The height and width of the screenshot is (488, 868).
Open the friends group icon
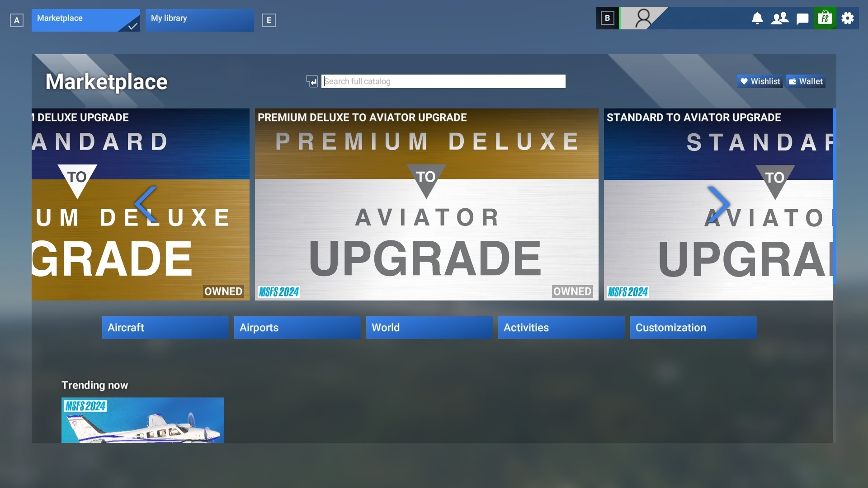(780, 19)
